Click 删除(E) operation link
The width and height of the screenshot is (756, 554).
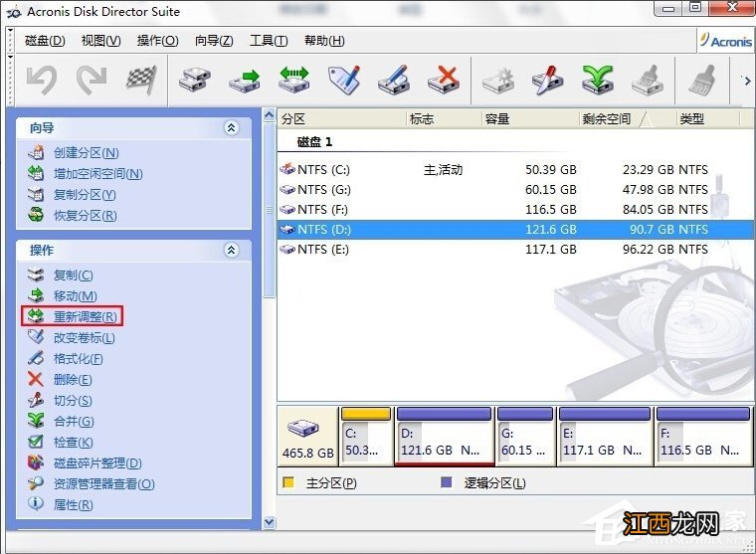[73, 380]
